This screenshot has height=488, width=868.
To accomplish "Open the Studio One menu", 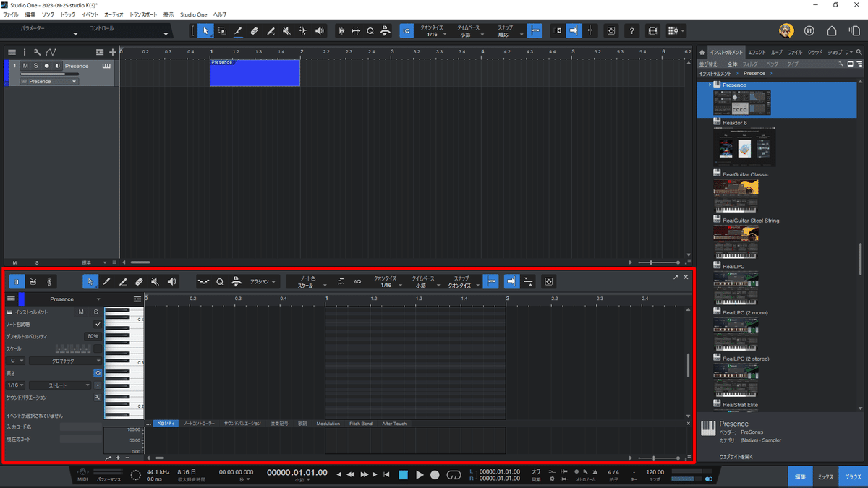I will click(193, 14).
